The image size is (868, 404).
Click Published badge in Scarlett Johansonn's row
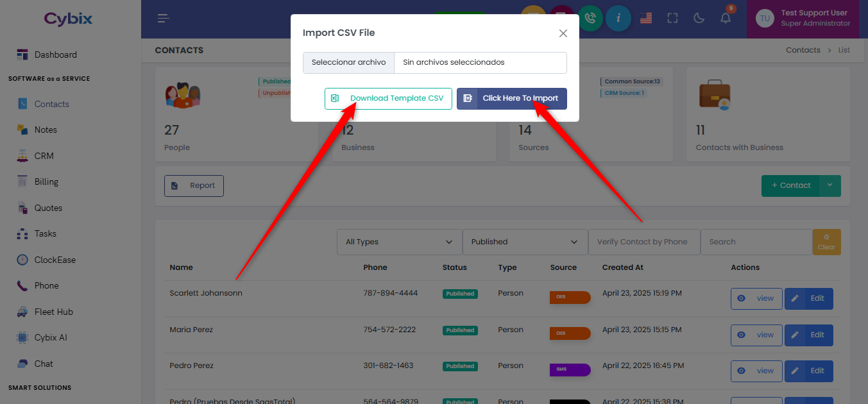click(x=459, y=294)
